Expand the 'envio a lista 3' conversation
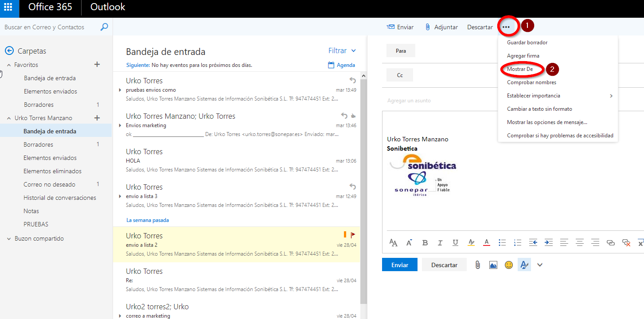644x319 pixels. (x=120, y=196)
